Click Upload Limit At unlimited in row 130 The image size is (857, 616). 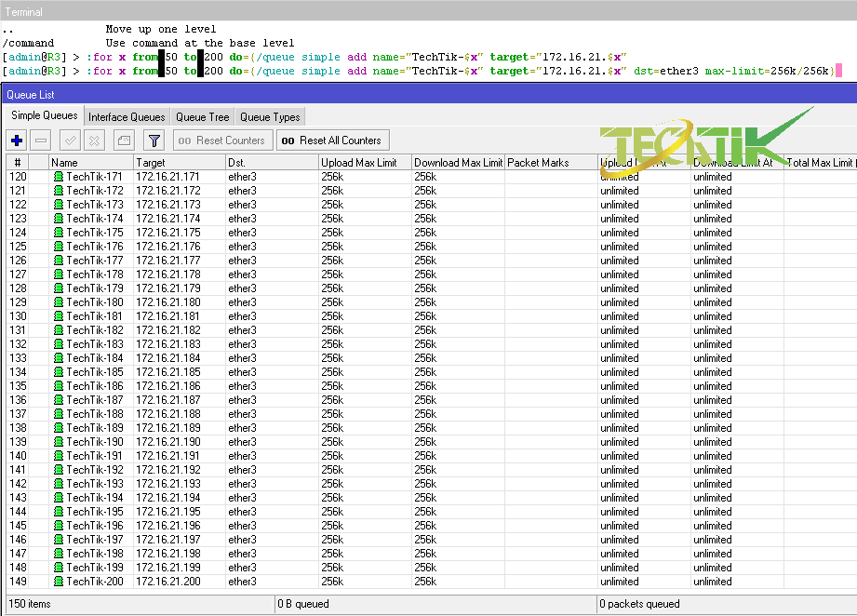click(619, 316)
